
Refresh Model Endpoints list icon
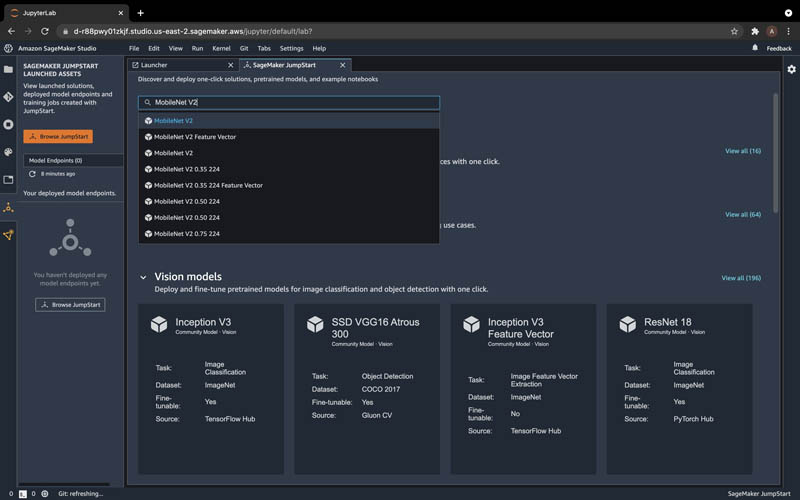pyautogui.click(x=32, y=174)
